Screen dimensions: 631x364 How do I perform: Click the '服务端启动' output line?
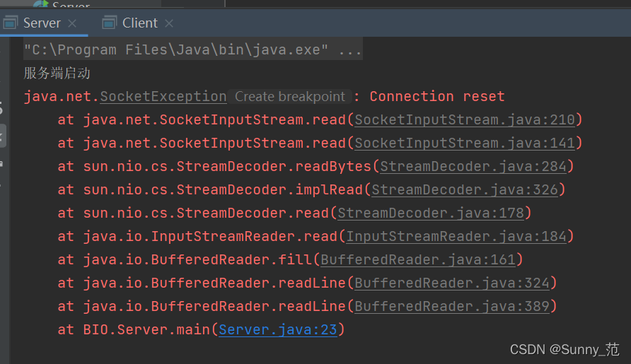tap(57, 74)
